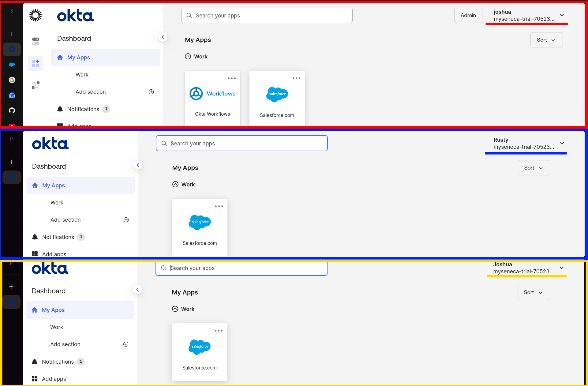This screenshot has width=588, height=386.
Task: Click inside the Search your apps field
Action: [267, 15]
